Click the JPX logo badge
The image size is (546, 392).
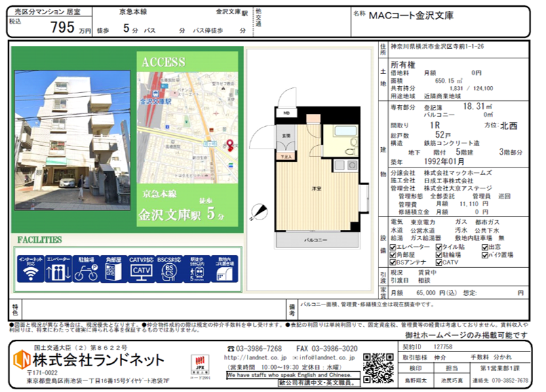click(201, 363)
